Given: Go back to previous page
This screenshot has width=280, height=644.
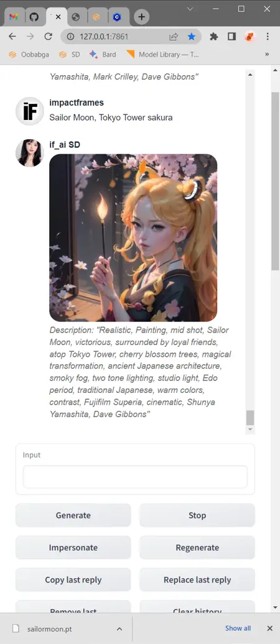Looking at the screenshot, I should (12, 37).
